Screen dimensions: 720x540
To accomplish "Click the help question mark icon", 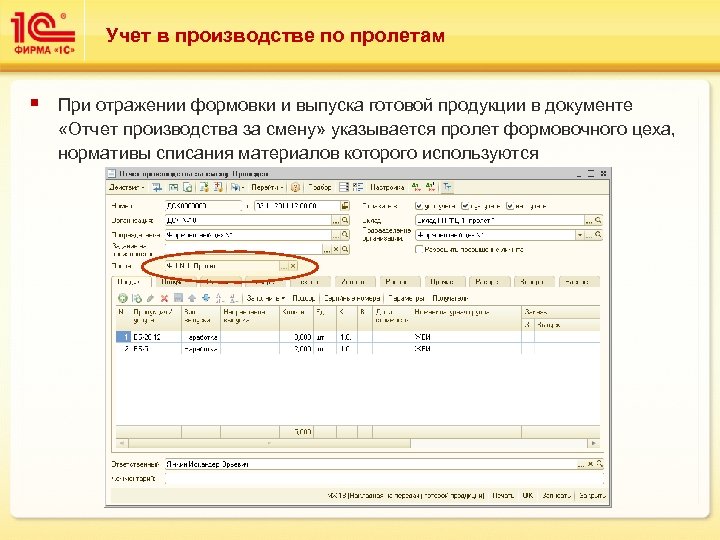I will point(295,187).
